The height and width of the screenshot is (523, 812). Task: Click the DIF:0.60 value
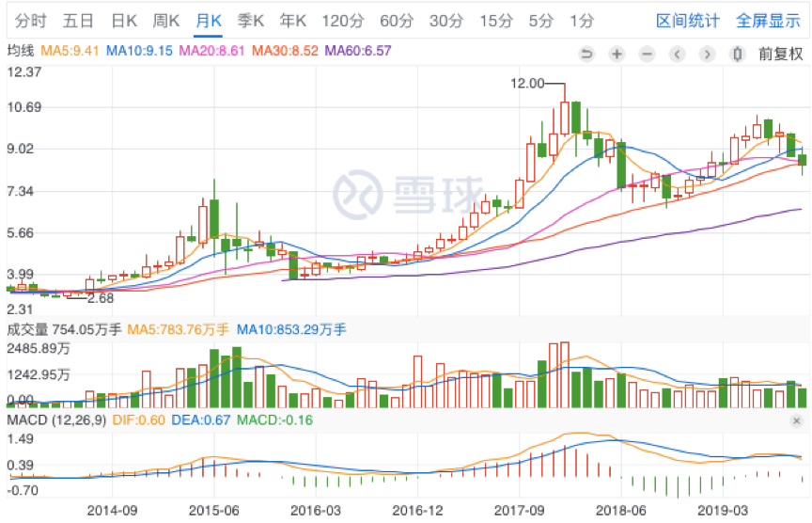pyautogui.click(x=139, y=420)
